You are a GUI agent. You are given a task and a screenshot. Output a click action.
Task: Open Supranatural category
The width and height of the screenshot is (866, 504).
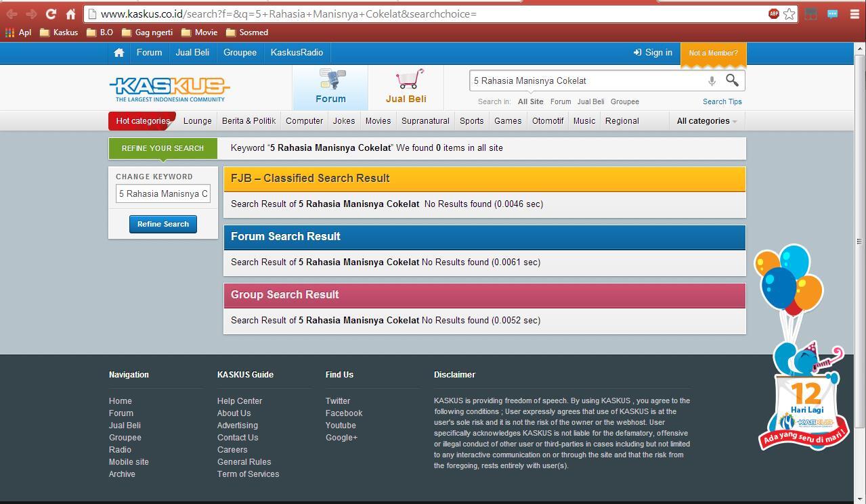[x=425, y=121]
